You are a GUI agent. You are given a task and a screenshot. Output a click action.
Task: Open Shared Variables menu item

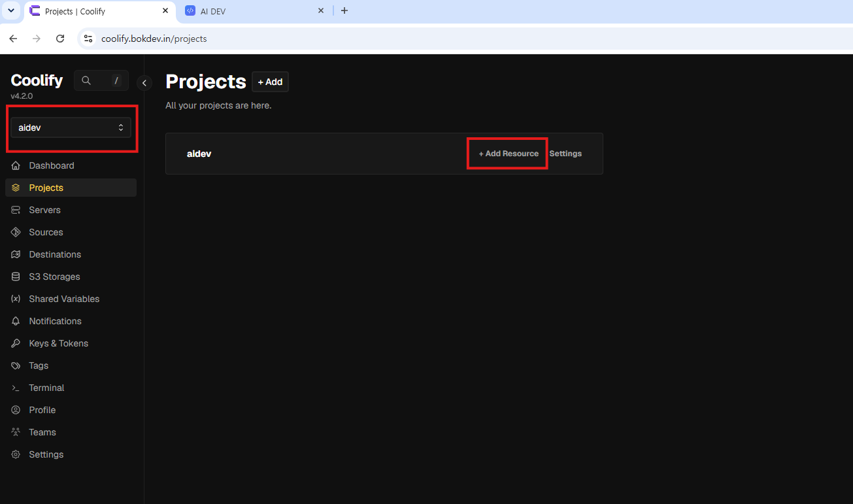click(x=71, y=299)
